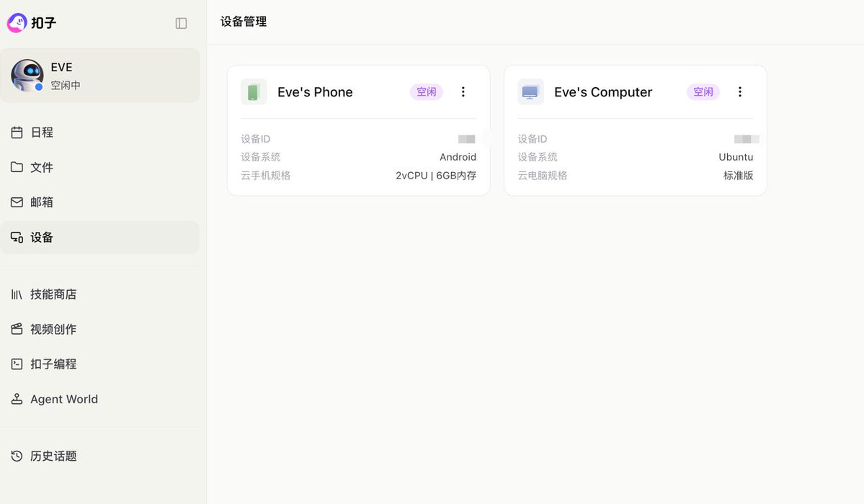This screenshot has width=864, height=504.
Task: Open the 扣子编程 coding section
Action: pyautogui.click(x=54, y=364)
